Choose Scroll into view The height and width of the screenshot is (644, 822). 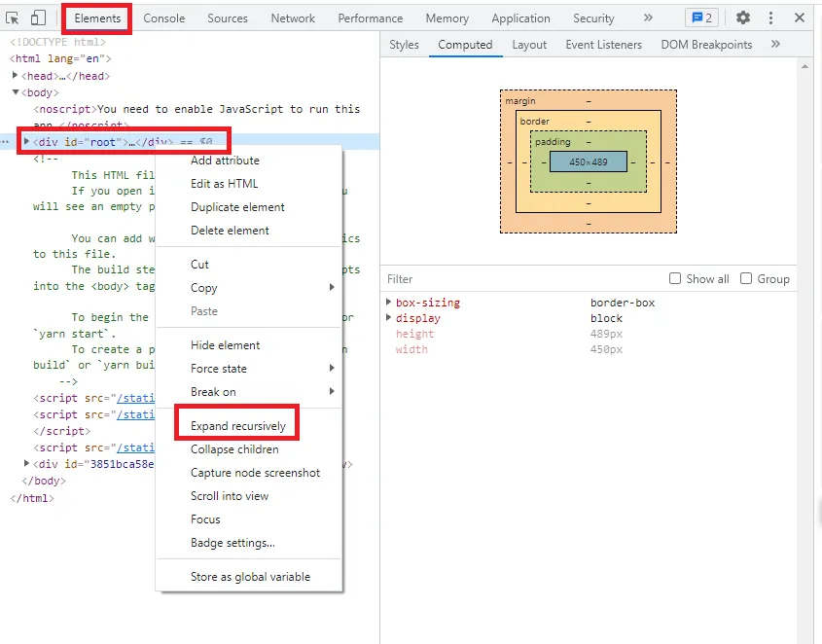249,496
